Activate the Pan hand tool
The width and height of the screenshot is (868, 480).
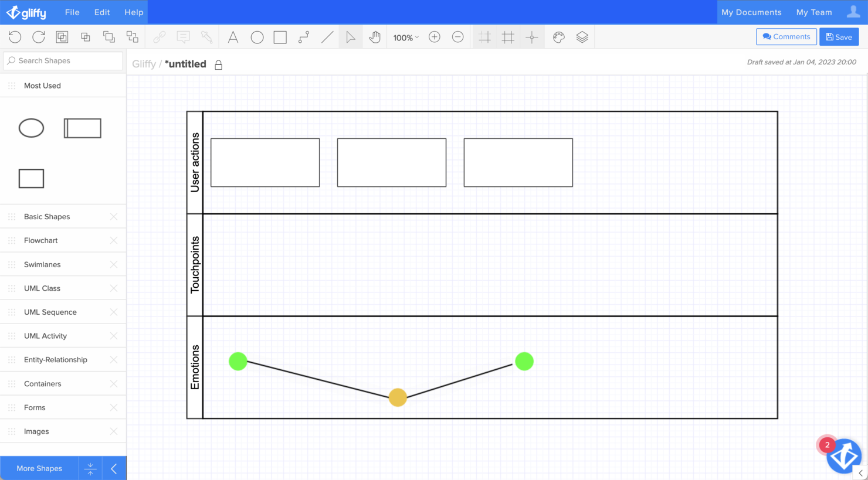[x=375, y=37]
